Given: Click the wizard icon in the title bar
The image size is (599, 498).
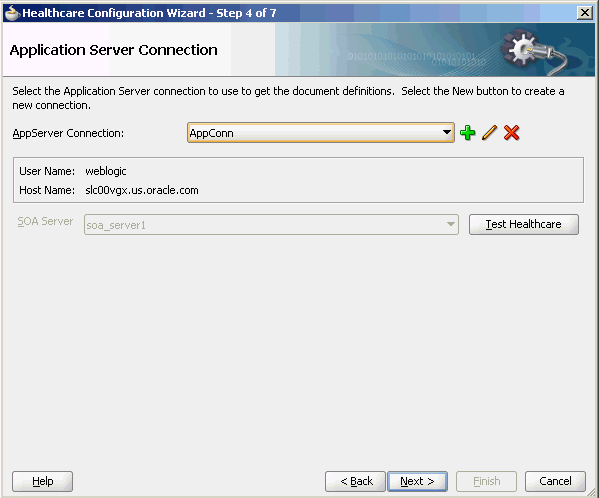Looking at the screenshot, I should (12, 13).
